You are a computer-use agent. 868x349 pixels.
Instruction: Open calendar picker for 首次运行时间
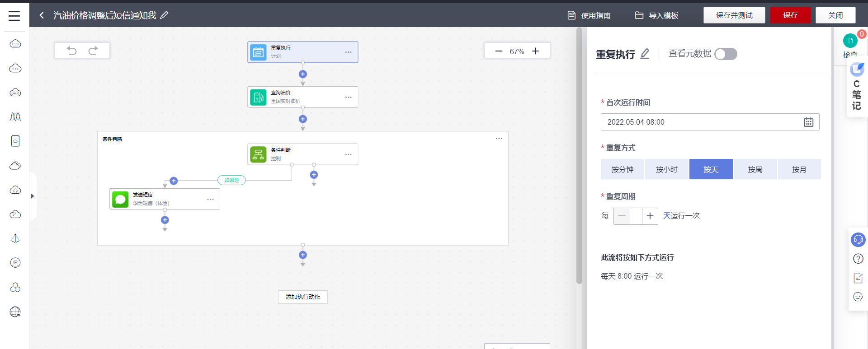click(809, 122)
